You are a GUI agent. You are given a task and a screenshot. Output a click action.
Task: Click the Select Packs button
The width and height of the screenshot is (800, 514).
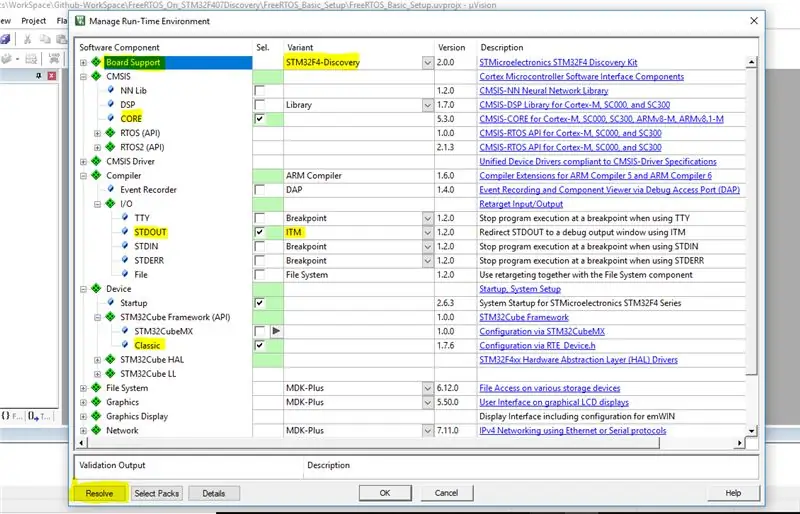(157, 493)
